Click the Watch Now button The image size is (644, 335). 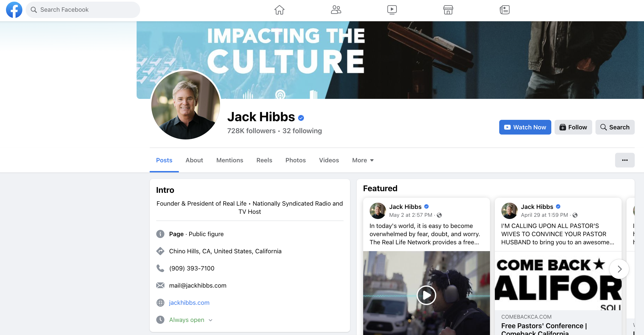click(x=525, y=127)
